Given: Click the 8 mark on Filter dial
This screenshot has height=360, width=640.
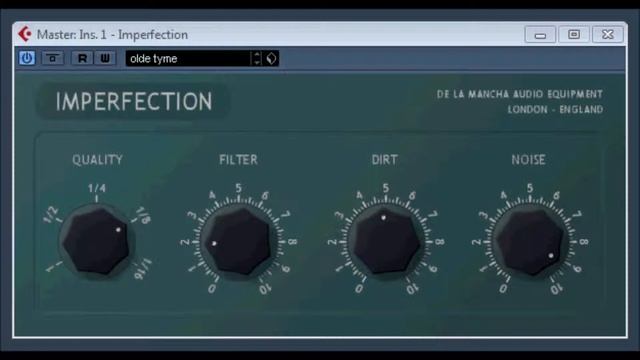Looking at the screenshot, I should (x=293, y=242).
